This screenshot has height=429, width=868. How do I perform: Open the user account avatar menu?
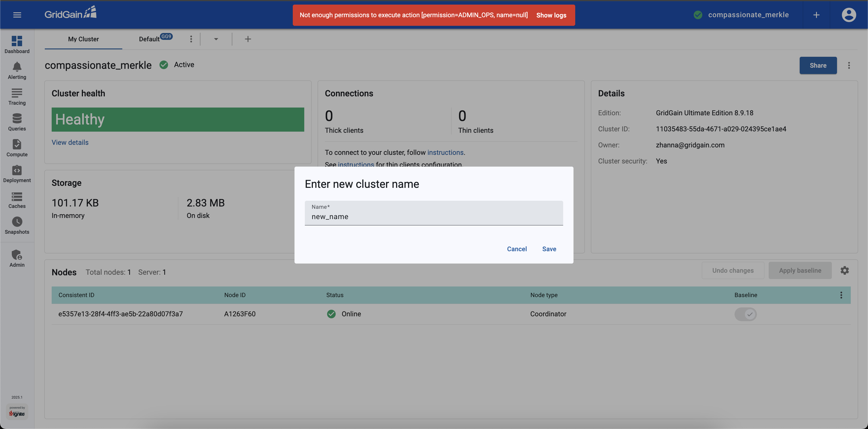coord(849,15)
